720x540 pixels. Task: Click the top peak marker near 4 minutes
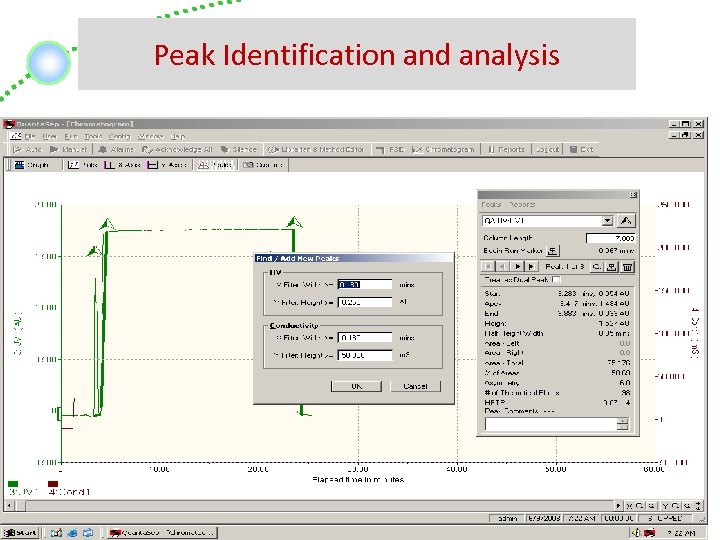[x=107, y=224]
